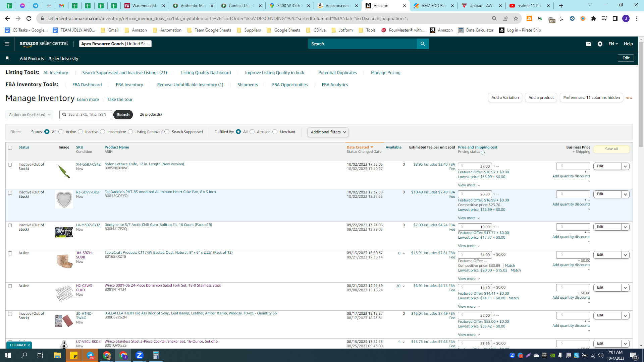Select the Inactive status filter radio
Image resolution: width=644 pixels, height=362 pixels.
[80, 132]
